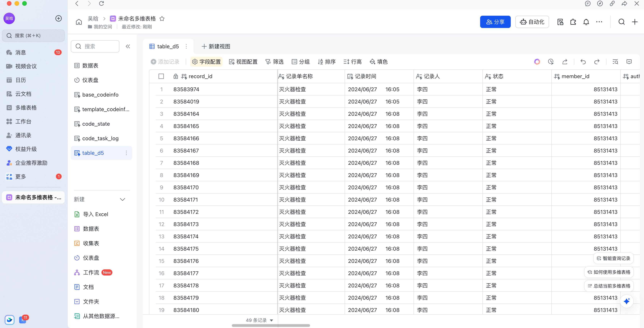The width and height of the screenshot is (644, 328).
Task: Open the table_d5 view tab options dots
Action: 186,46
